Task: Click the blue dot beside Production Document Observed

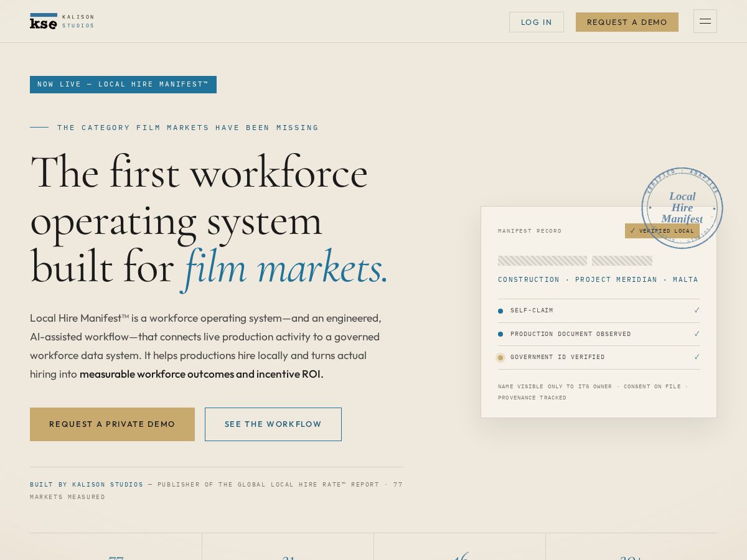Action: [500, 334]
